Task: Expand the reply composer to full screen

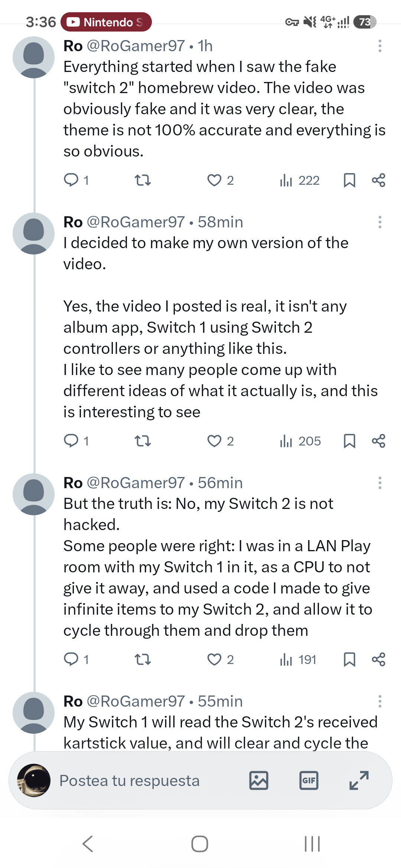Action: [x=359, y=780]
